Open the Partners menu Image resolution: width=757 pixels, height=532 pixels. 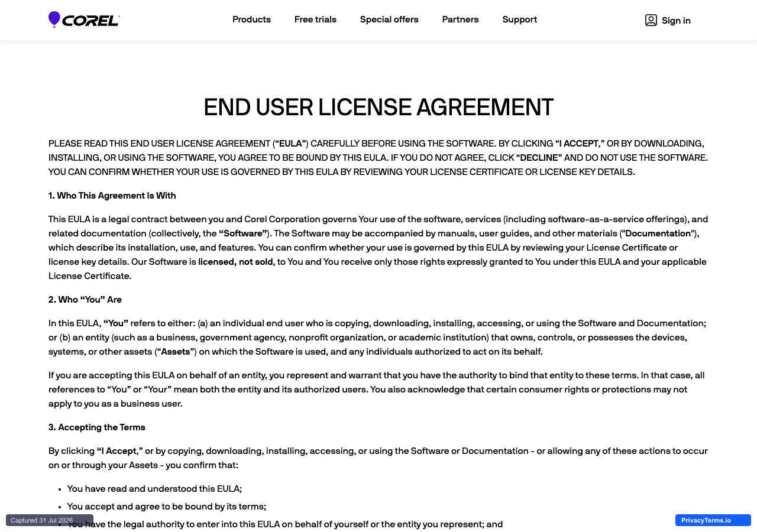point(460,20)
